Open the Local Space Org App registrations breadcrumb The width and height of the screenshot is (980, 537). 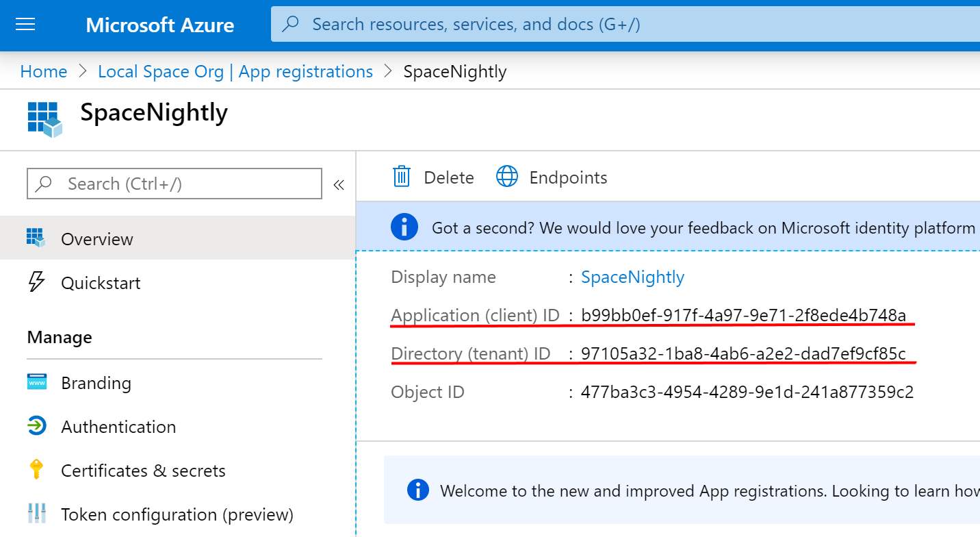[235, 71]
